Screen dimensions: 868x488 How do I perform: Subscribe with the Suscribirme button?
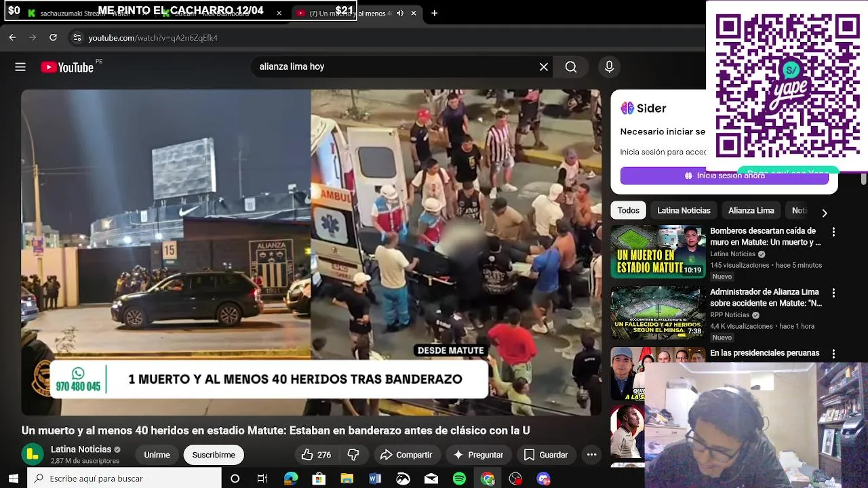click(x=214, y=455)
